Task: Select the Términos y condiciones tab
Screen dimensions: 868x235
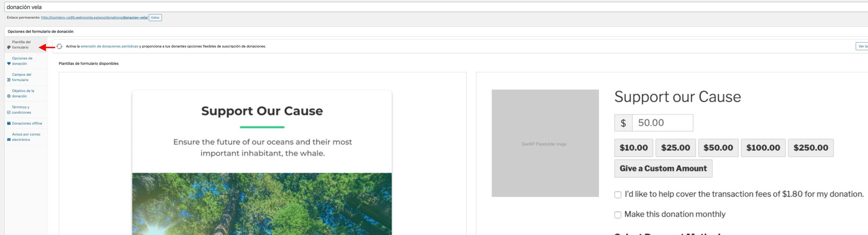Action: (x=26, y=110)
